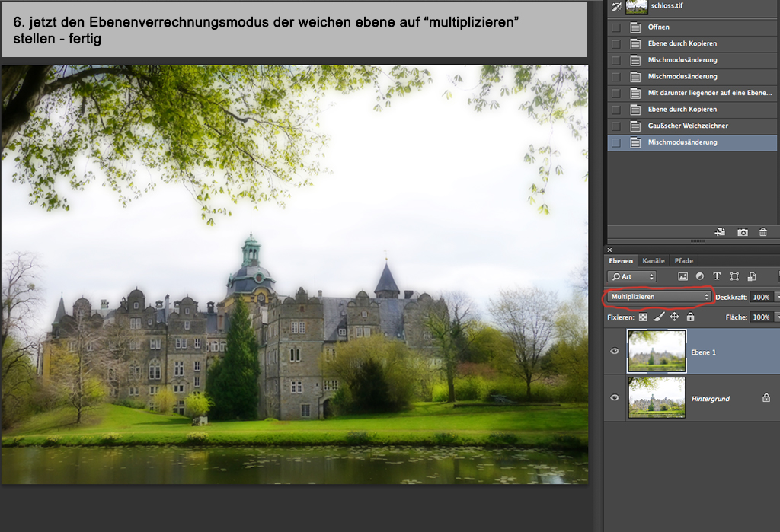Filter layers by pixel layer icon

tap(682, 276)
